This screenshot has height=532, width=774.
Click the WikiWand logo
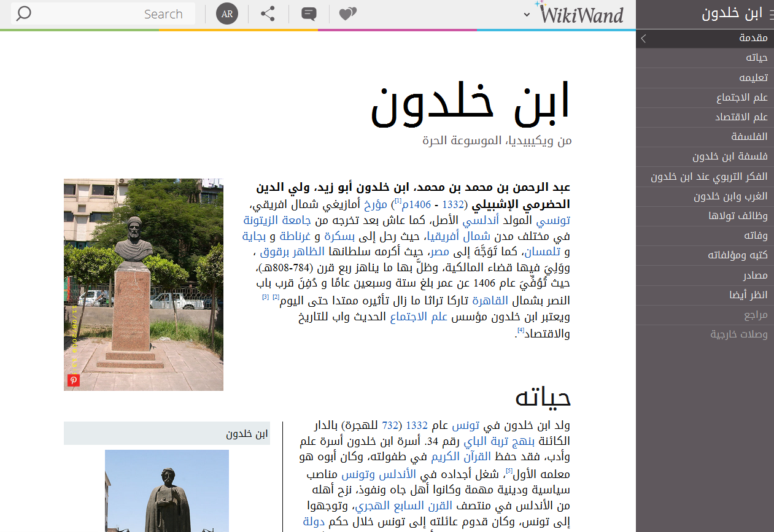coord(581,14)
